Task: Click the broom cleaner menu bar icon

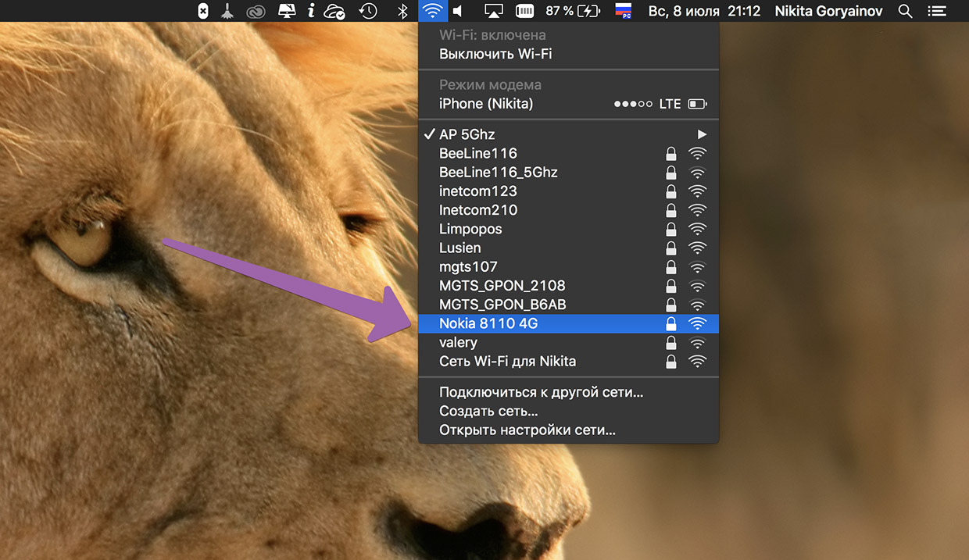Action: click(x=227, y=11)
